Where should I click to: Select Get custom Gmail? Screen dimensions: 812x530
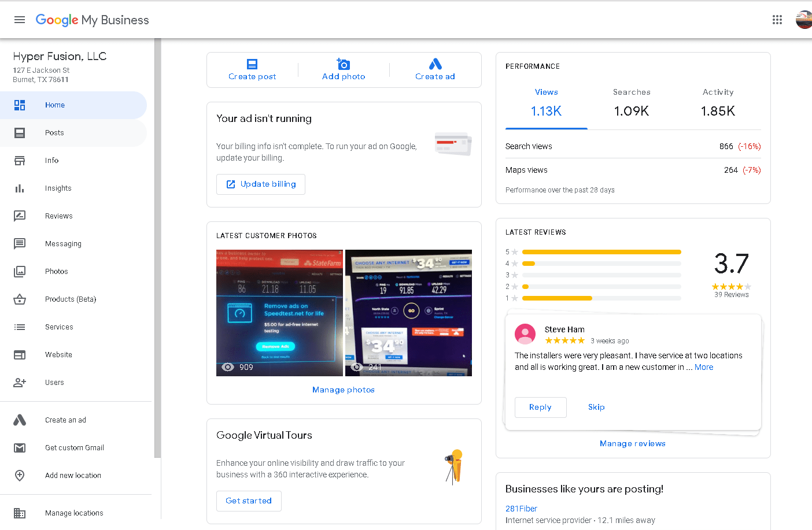click(x=75, y=448)
